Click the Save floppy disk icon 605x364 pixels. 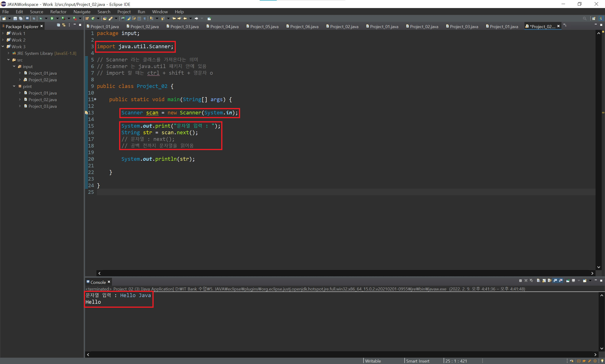(x=15, y=18)
